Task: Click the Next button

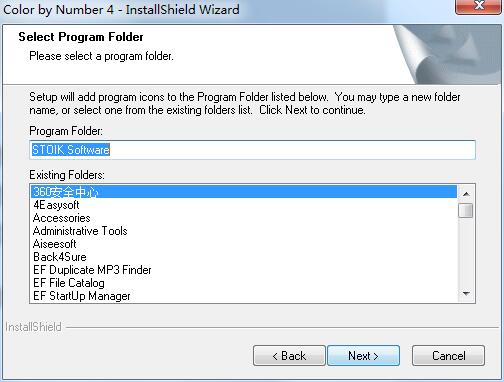Action: tap(363, 356)
